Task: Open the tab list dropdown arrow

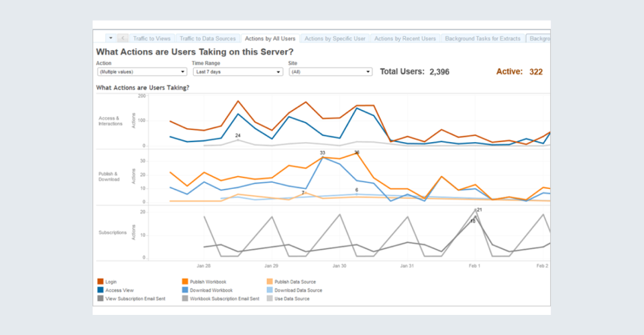Action: click(x=110, y=38)
